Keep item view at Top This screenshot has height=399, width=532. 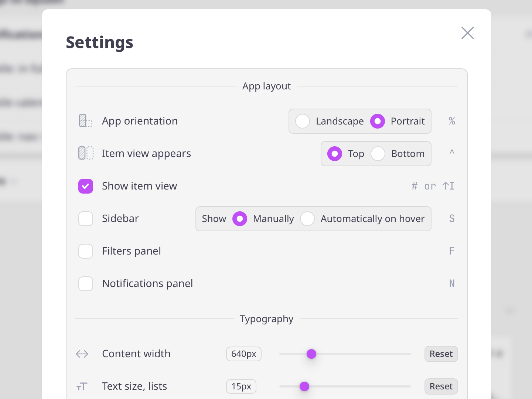334,154
